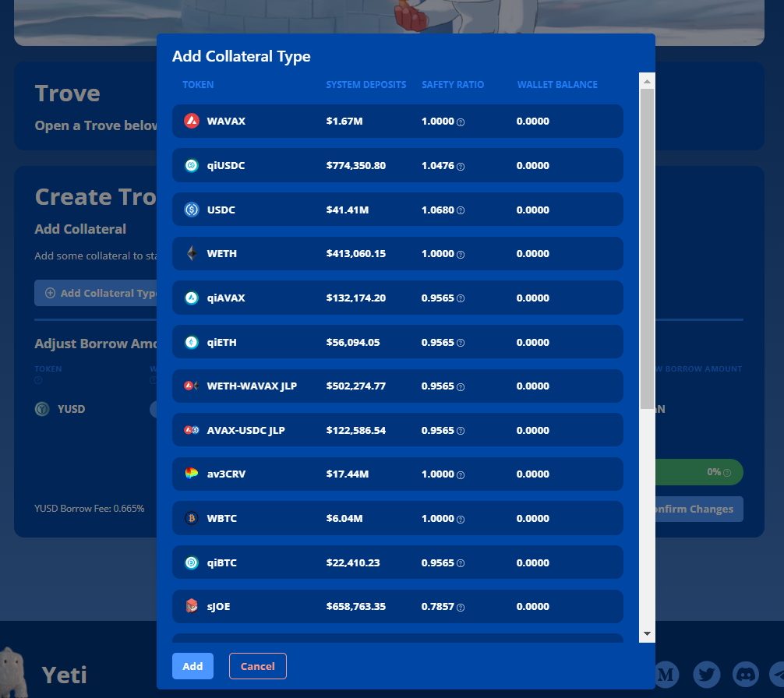Open safety ratio info for WETH-WAVAX JLP
This screenshot has width=784, height=698.
tap(461, 387)
